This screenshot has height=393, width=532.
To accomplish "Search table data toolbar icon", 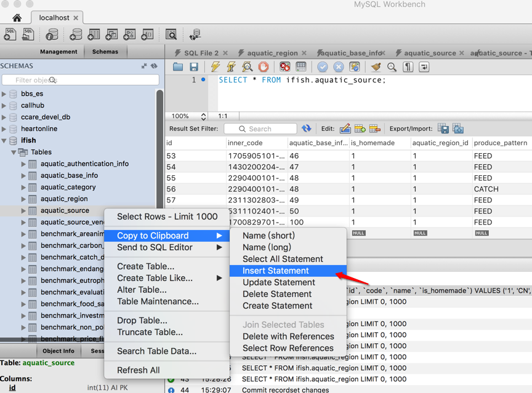I will (171, 34).
